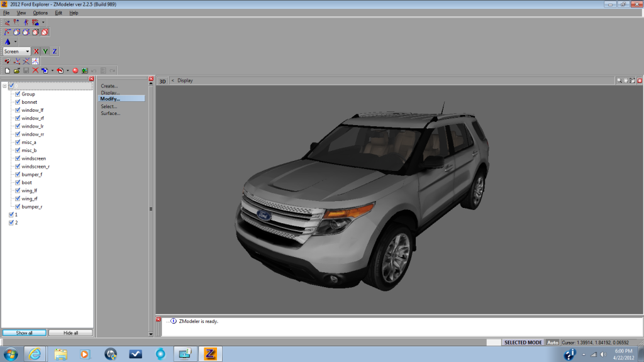Toggle SELECTED MODE in status bar
The width and height of the screenshot is (644, 362).
(523, 343)
